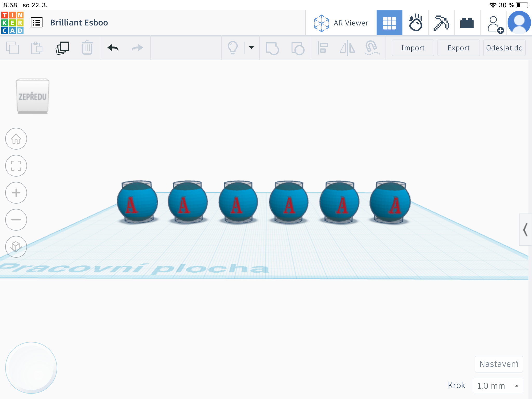532x399 pixels.
Task: Click the Fit all in view icon
Action: click(x=16, y=166)
